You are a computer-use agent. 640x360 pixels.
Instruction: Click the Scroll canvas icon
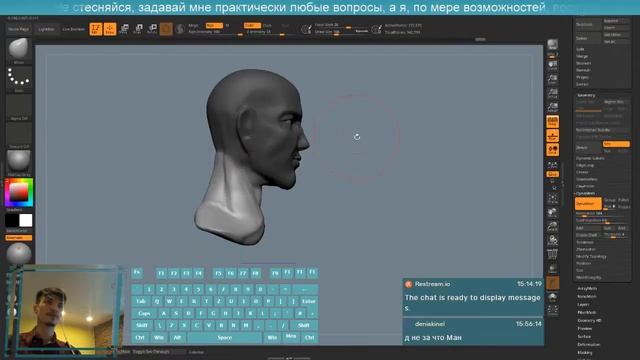553,66
